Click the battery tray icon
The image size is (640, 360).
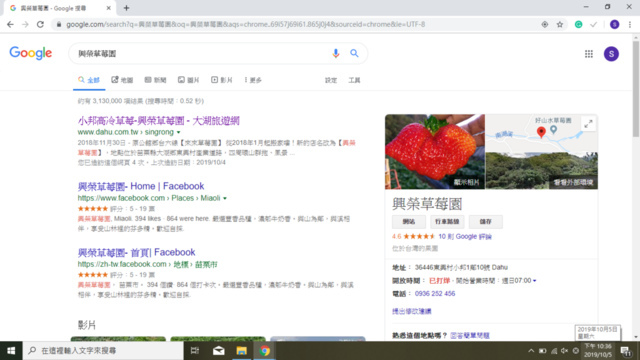(x=542, y=351)
